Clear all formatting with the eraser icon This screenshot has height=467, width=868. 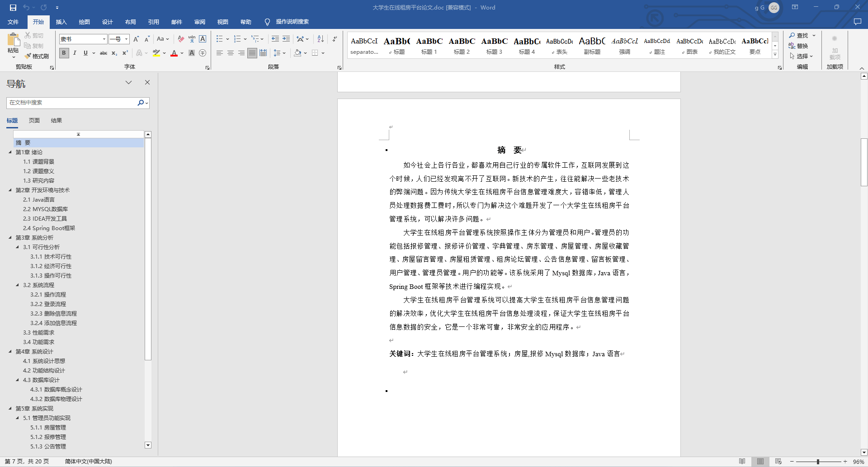coord(181,39)
